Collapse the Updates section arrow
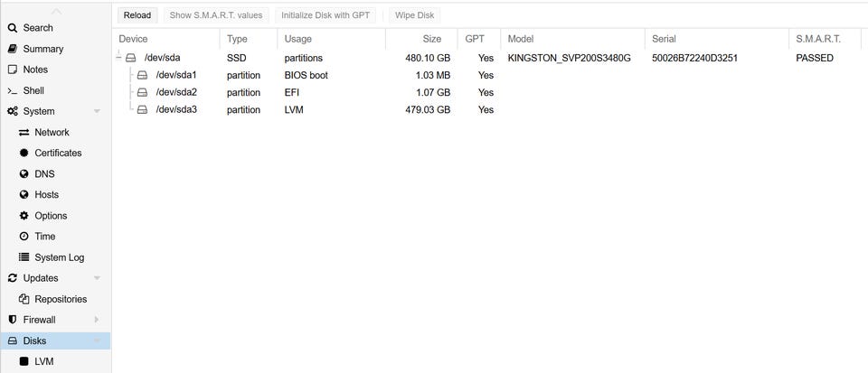 [x=97, y=278]
